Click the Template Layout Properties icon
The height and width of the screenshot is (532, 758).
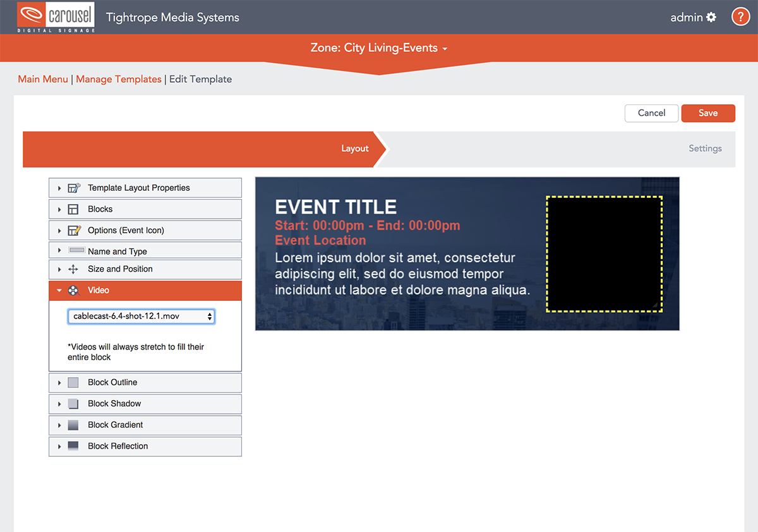pos(74,188)
